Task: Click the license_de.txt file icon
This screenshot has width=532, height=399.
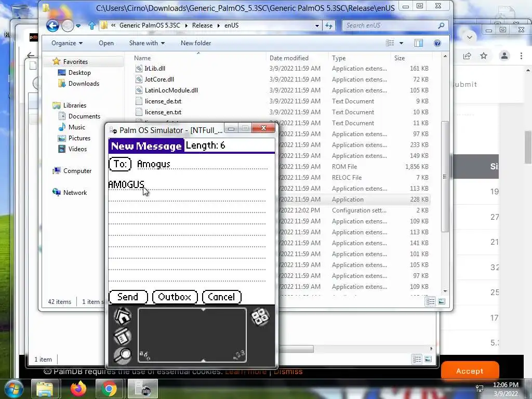Action: [139, 101]
